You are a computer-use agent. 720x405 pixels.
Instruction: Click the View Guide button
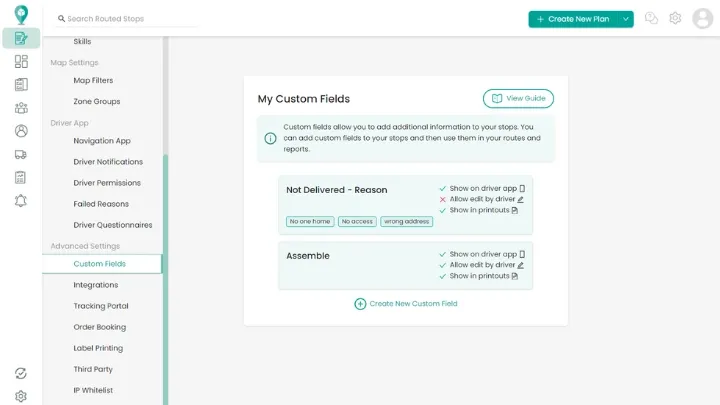coord(518,98)
